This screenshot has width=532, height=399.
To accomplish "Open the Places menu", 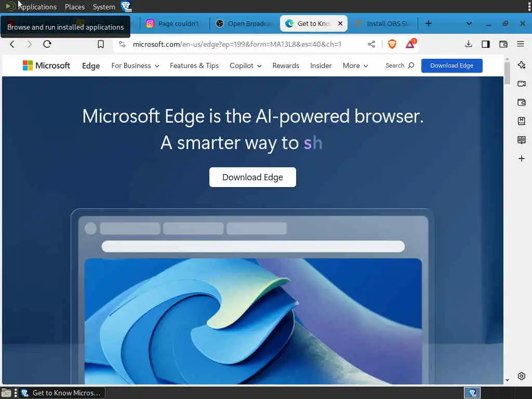I will tap(75, 7).
